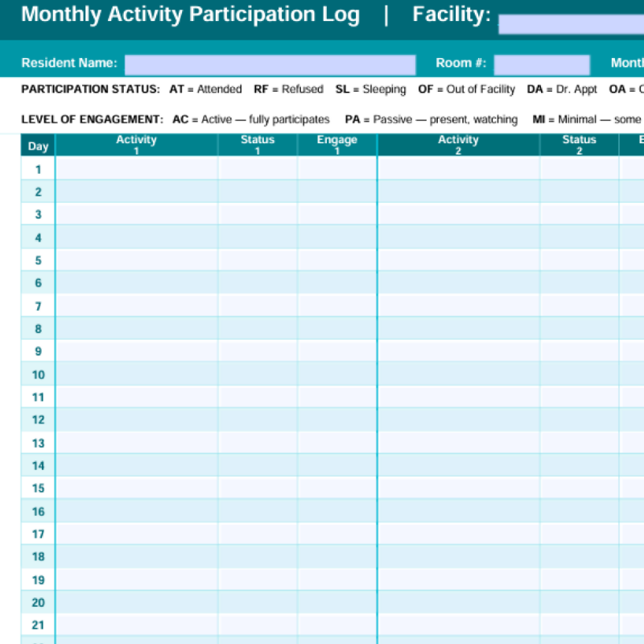
Task: Select the Status 1 cell for day 9
Action: [x=258, y=351]
